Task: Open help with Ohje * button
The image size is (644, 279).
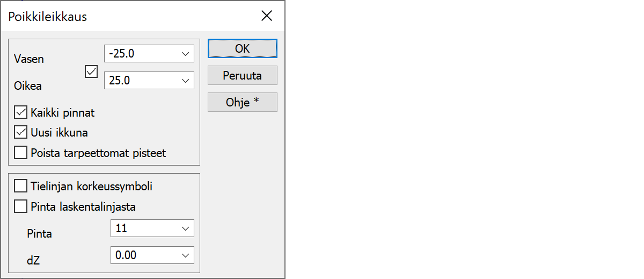Action: (x=242, y=102)
